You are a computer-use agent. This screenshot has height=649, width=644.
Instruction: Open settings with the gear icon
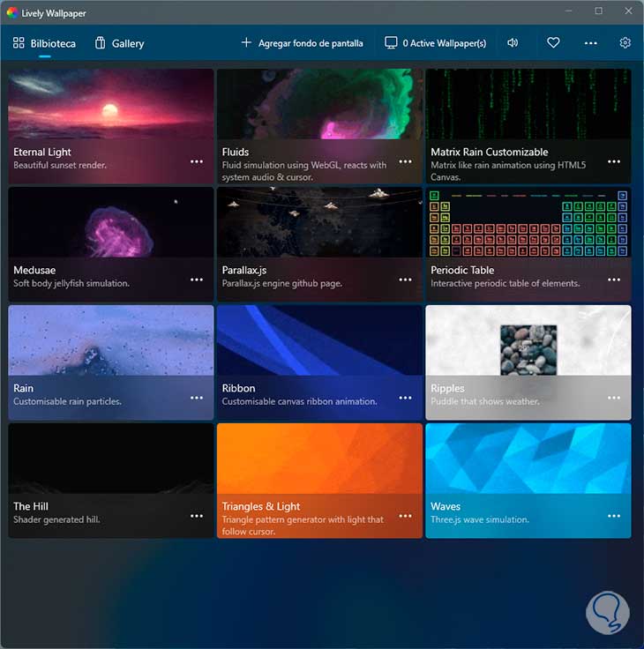[x=625, y=42]
